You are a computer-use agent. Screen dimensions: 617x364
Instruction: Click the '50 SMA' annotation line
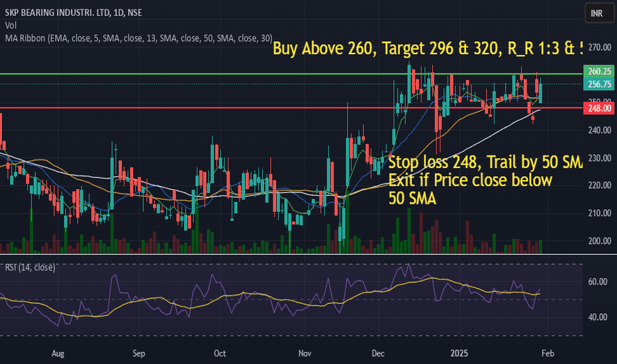[412, 198]
